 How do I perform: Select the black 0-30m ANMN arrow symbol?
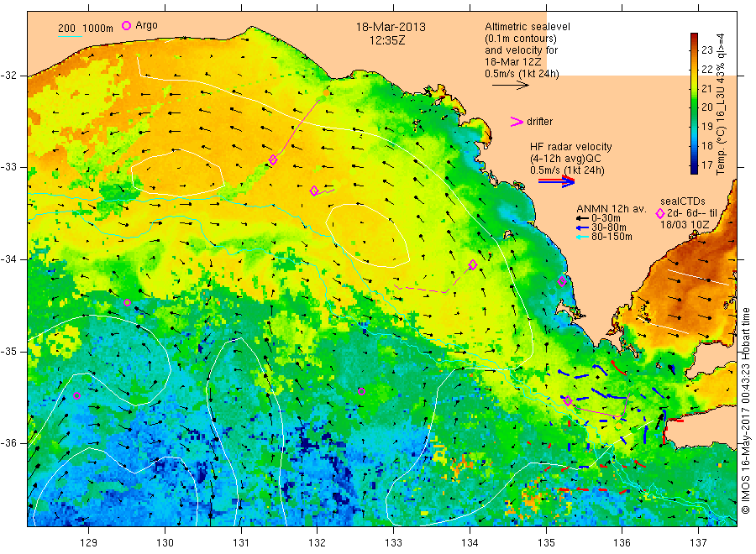[583, 218]
